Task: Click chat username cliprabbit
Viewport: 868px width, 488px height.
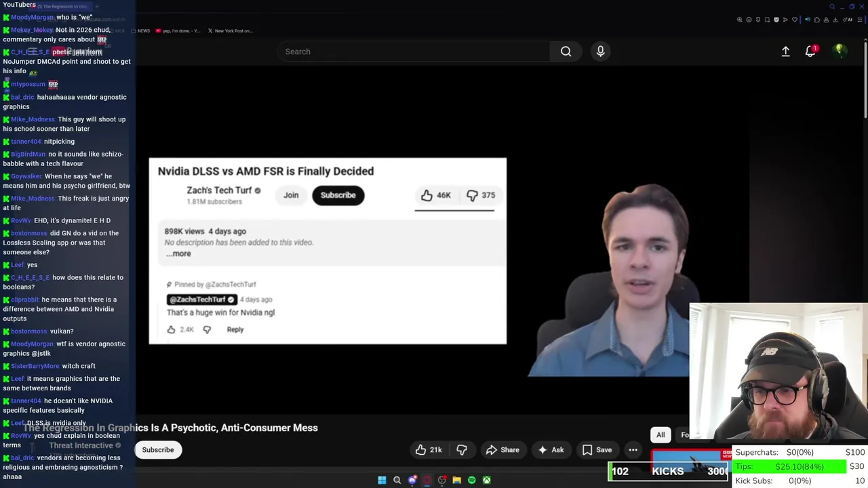Action: 25,300
